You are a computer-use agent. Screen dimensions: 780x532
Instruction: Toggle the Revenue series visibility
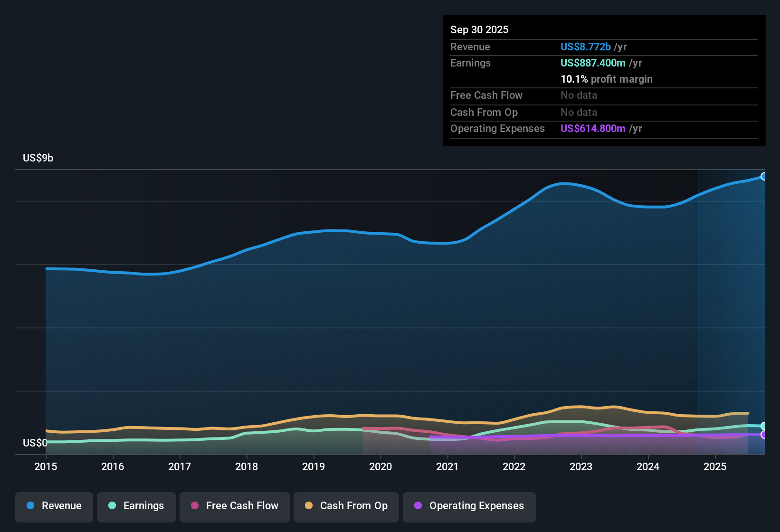click(x=54, y=506)
